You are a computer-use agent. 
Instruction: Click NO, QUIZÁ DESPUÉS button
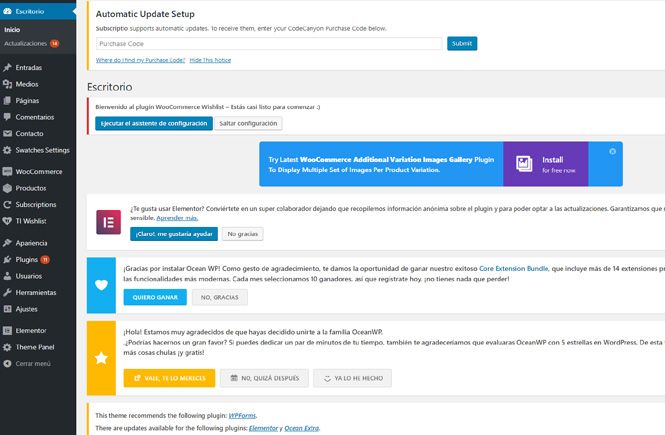click(264, 378)
